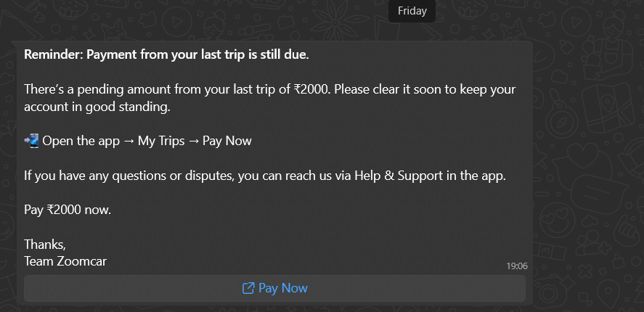Click the bold payment reminder heading
Screen dimensions: 644x312
pos(166,54)
